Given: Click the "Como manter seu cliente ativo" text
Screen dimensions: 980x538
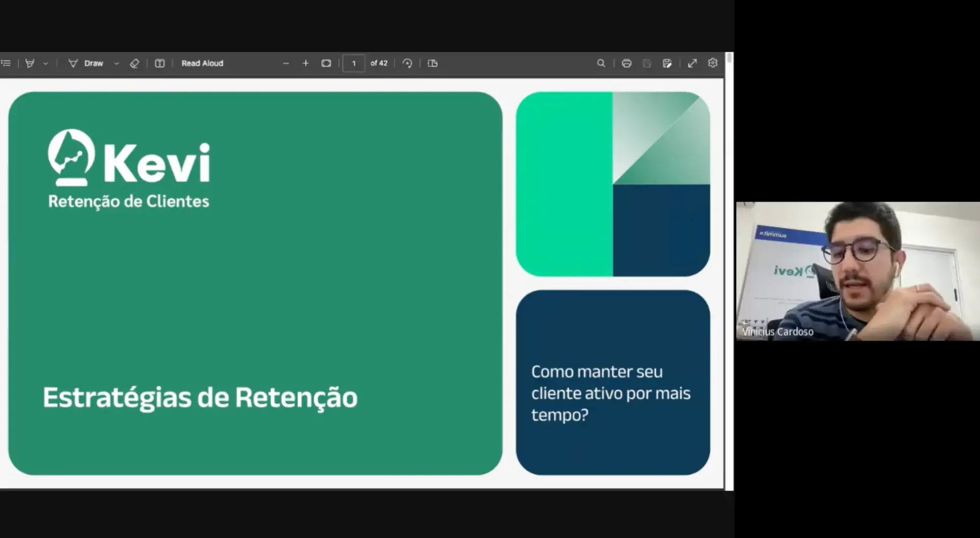Looking at the screenshot, I should pyautogui.click(x=610, y=393).
